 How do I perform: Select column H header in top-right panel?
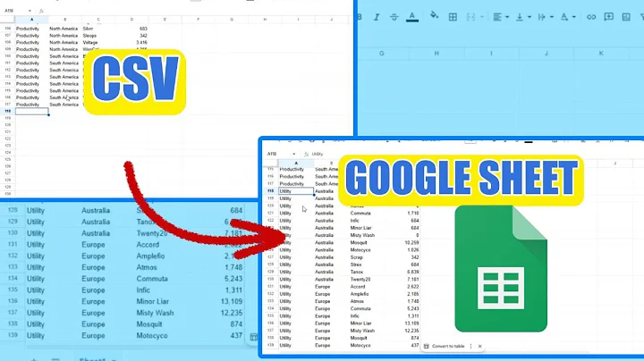(x=436, y=54)
